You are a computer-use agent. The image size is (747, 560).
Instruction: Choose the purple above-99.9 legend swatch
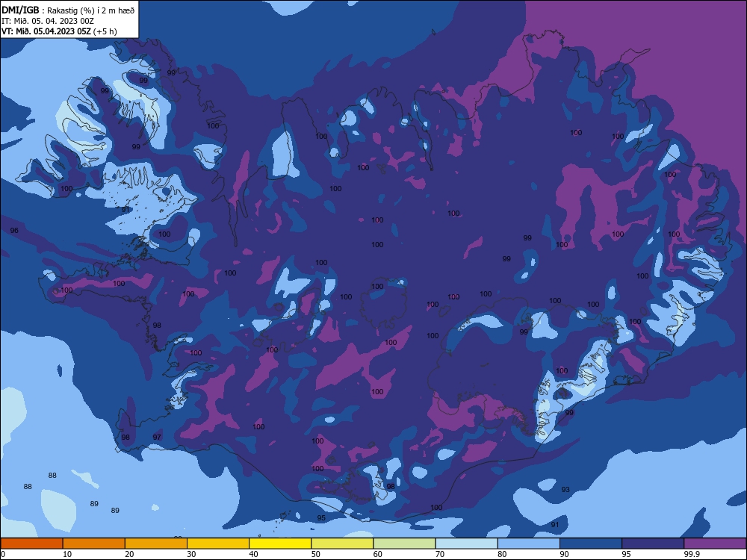[715, 544]
